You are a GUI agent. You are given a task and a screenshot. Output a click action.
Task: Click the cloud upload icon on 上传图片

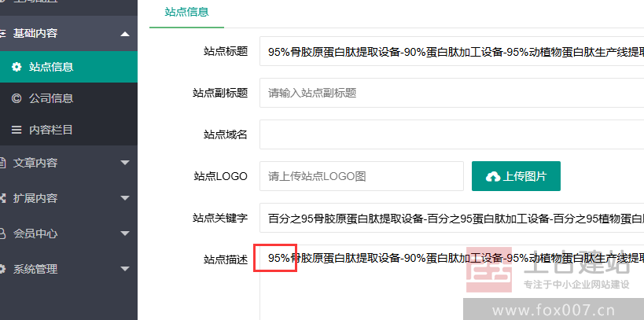tap(493, 177)
